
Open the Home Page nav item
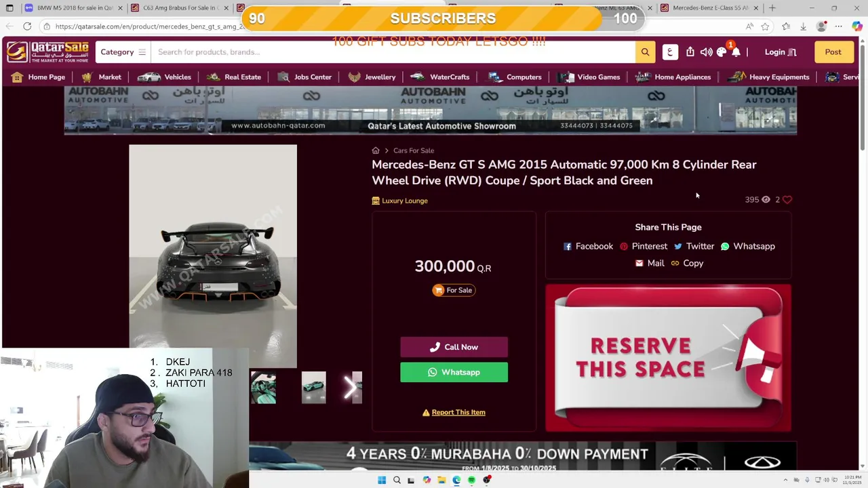38,77
